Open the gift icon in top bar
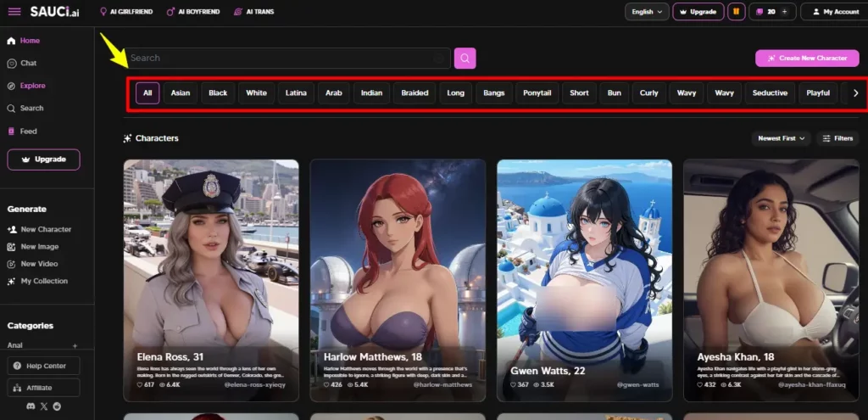This screenshot has width=868, height=420. click(x=737, y=12)
